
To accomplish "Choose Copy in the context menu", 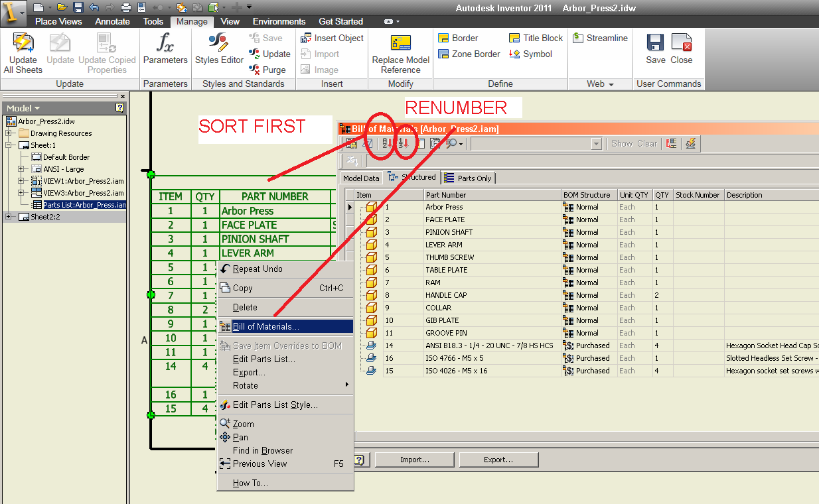I will [286, 288].
